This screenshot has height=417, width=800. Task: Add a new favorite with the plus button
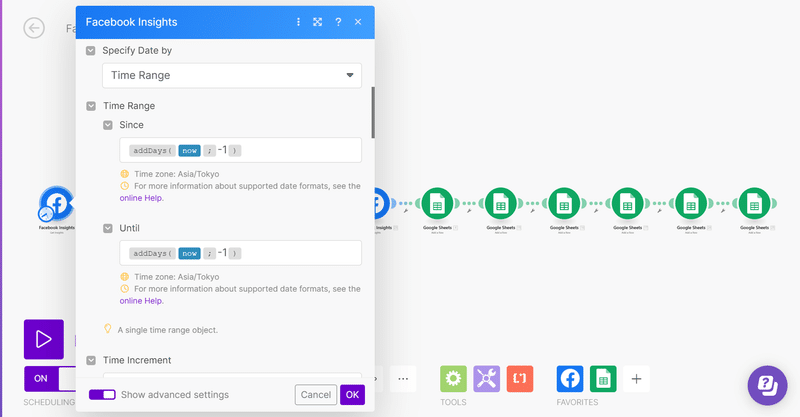[636, 379]
